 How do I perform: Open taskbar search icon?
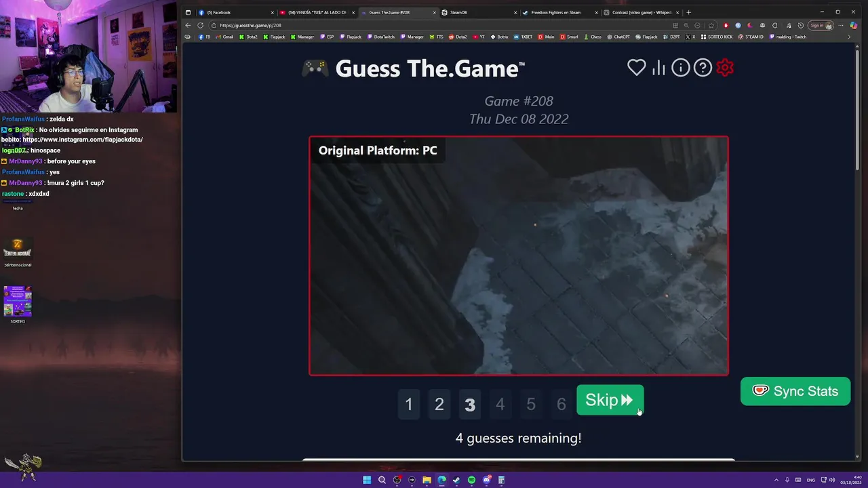tap(382, 480)
